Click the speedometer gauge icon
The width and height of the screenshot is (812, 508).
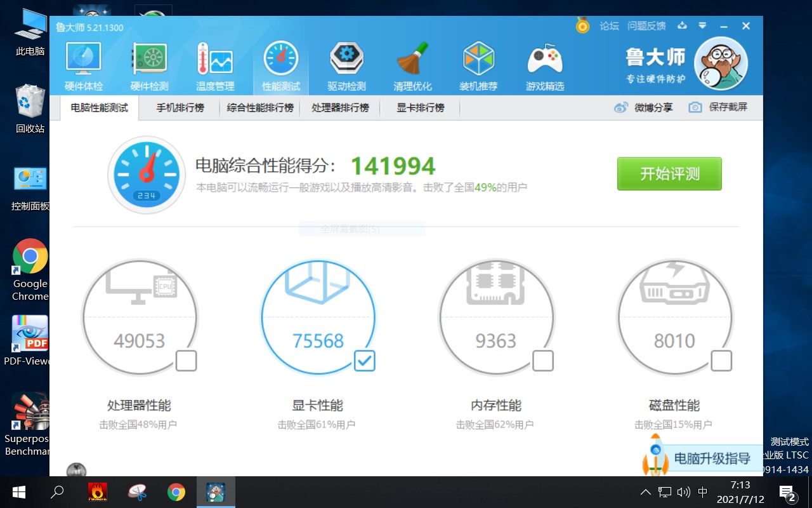pos(147,174)
